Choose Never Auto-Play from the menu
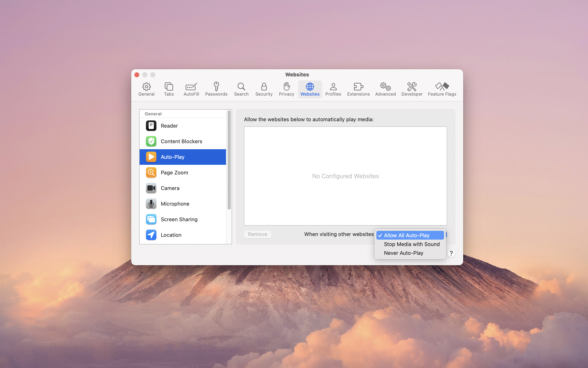The width and height of the screenshot is (588, 368). (403, 253)
